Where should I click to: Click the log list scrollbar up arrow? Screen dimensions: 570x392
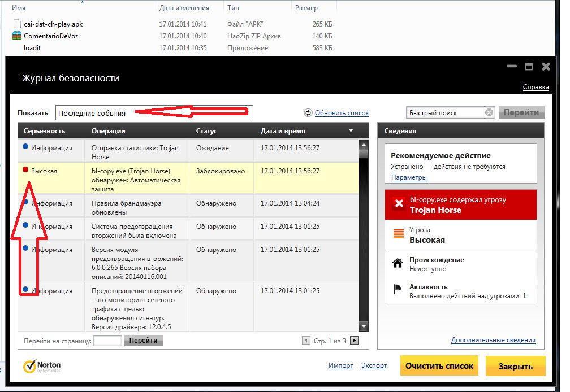click(364, 144)
